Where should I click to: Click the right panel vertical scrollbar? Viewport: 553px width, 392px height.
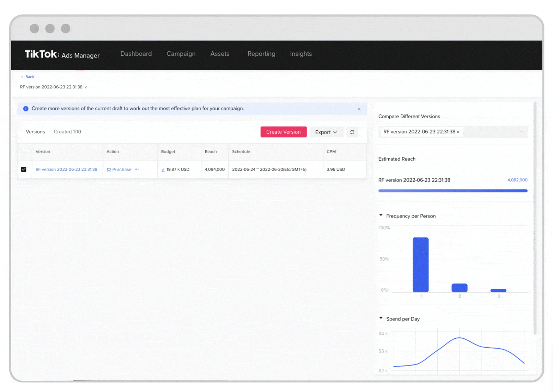click(535, 219)
